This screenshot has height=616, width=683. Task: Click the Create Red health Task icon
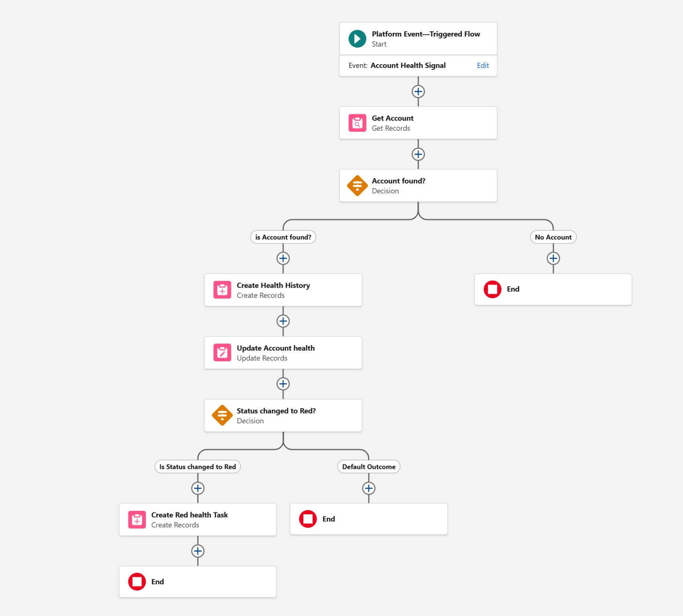137,520
